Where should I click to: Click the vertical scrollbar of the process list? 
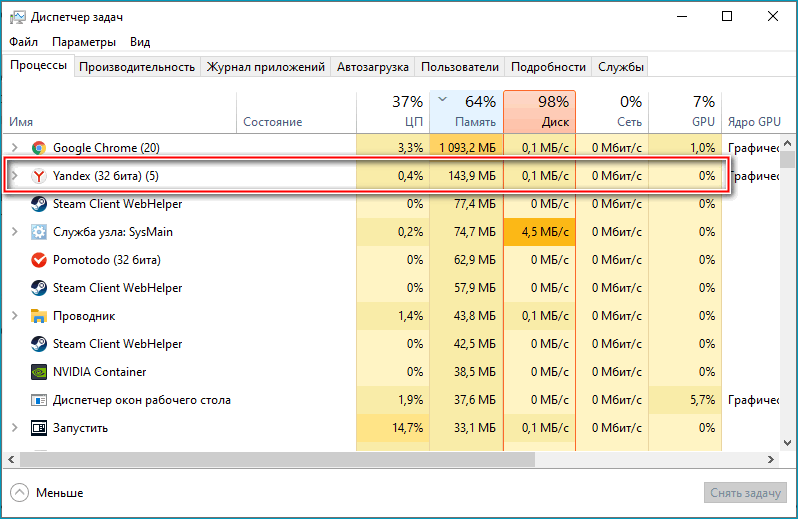[788, 300]
